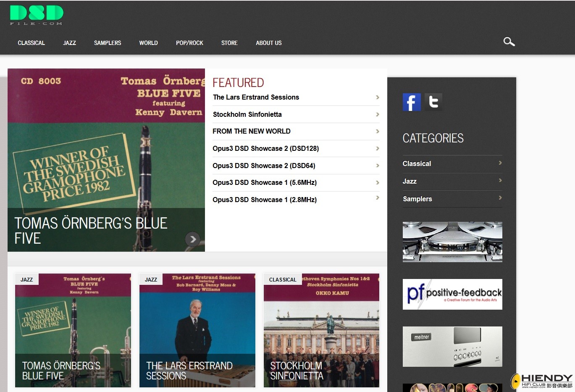Click the positive-feedback banner logo
The image size is (575, 392).
tap(452, 294)
